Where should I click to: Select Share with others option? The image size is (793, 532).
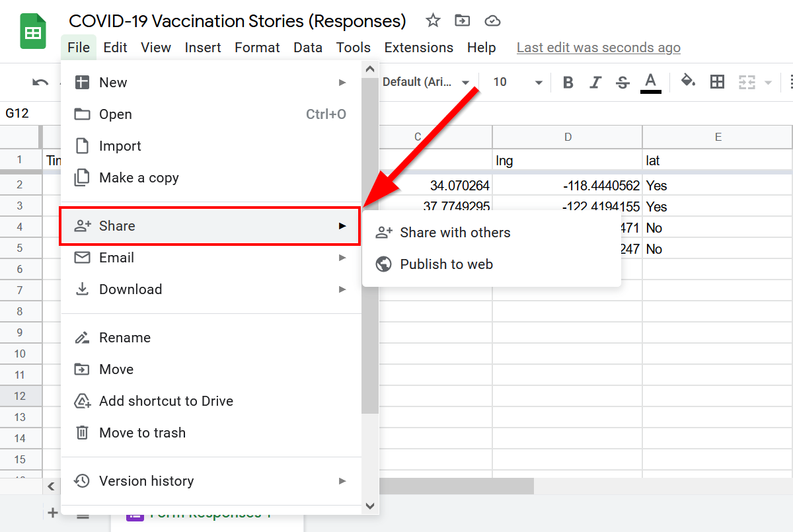pos(455,233)
